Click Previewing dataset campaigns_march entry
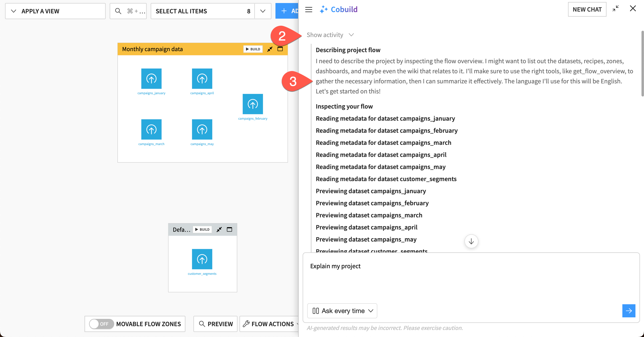 (x=369, y=215)
